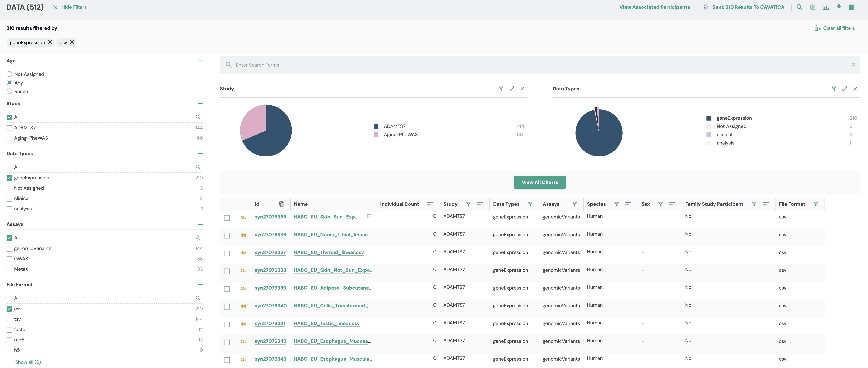Remove the geneExpression filter chip
The height and width of the screenshot is (368, 868).
point(50,42)
